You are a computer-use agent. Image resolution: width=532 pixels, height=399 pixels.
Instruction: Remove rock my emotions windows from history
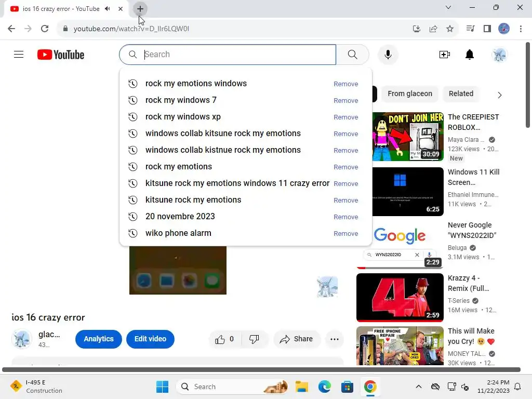pos(345,84)
